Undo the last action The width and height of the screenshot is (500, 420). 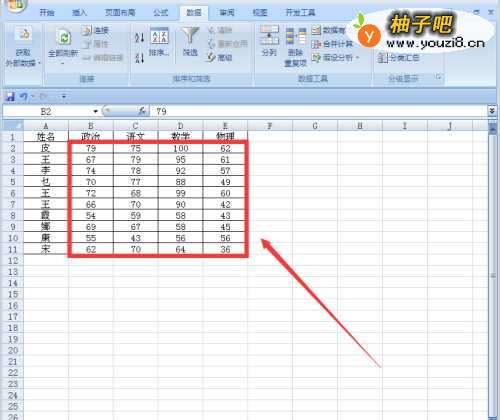tap(23, 97)
